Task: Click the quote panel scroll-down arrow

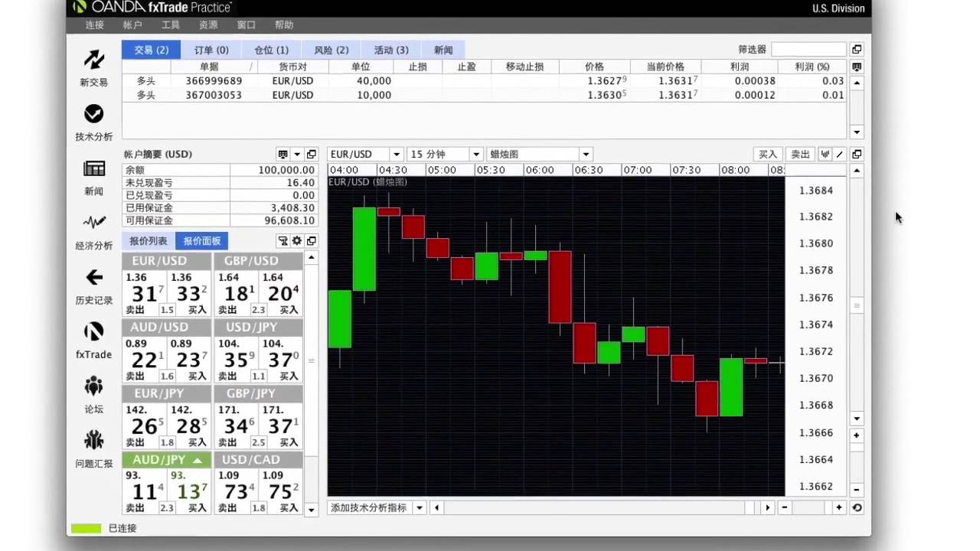Action: [x=311, y=509]
